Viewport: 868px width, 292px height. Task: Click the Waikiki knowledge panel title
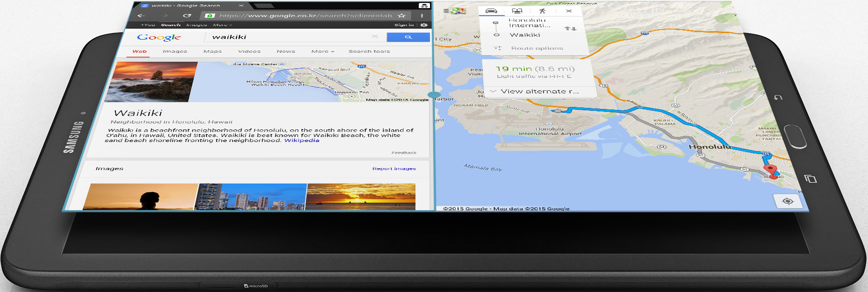(x=138, y=113)
